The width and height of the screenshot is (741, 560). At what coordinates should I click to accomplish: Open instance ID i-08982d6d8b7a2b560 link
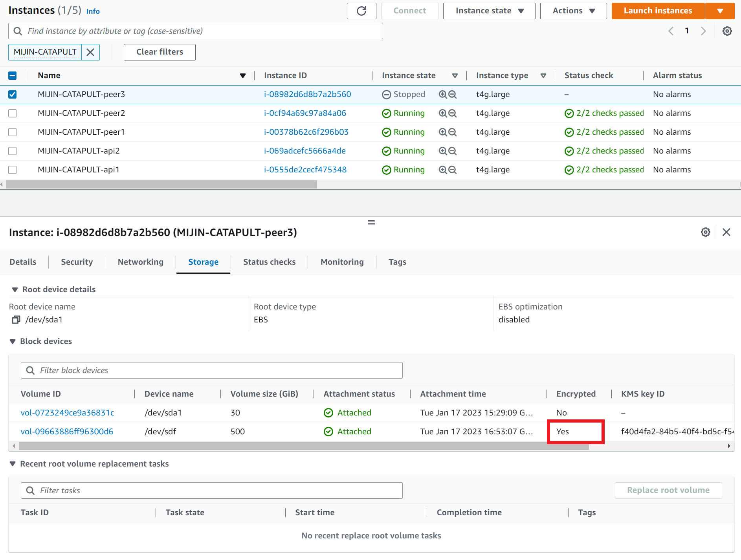307,94
